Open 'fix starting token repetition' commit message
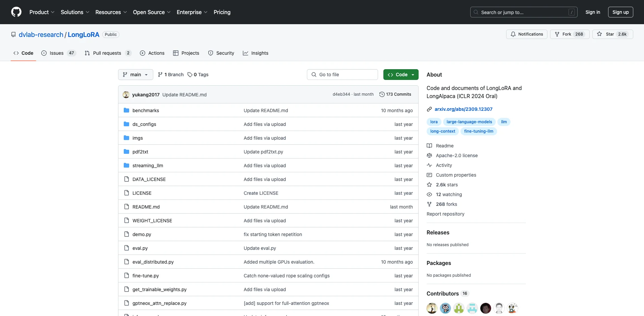 point(273,234)
